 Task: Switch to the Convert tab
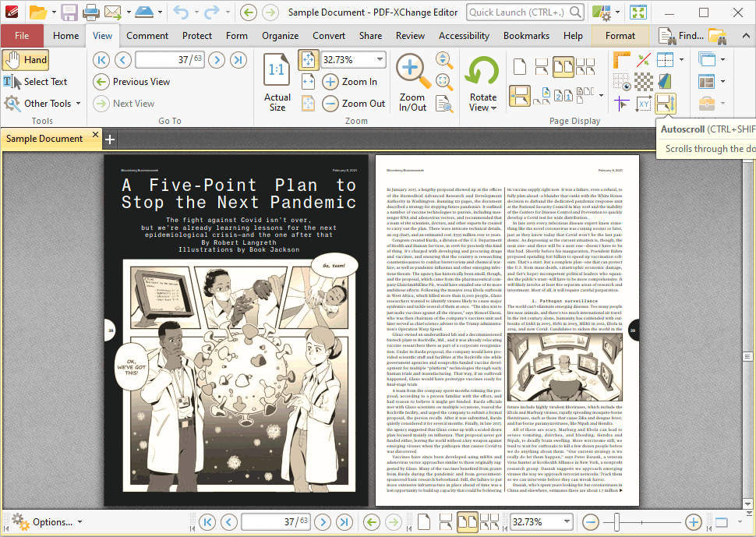pyautogui.click(x=328, y=36)
